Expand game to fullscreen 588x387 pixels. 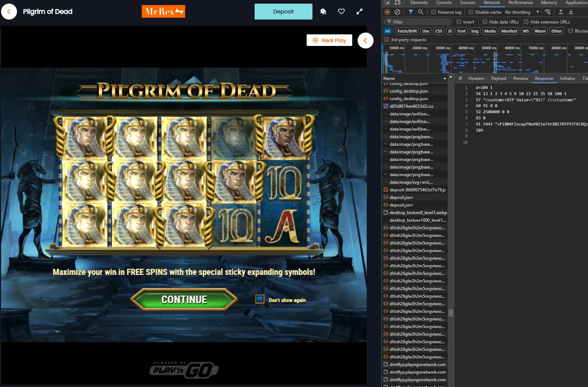(x=359, y=12)
